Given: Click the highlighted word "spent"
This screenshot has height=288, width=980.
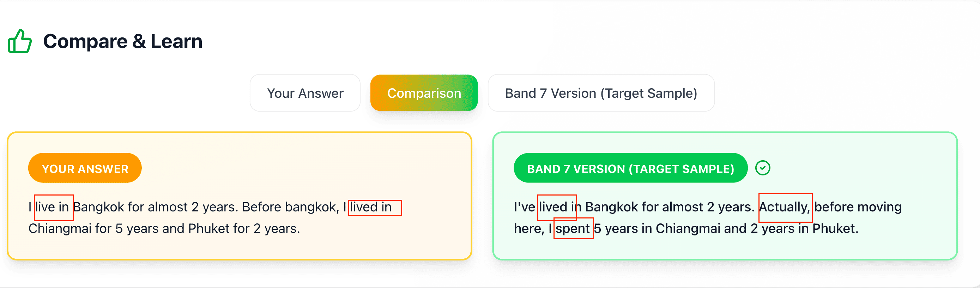Looking at the screenshot, I should [573, 229].
